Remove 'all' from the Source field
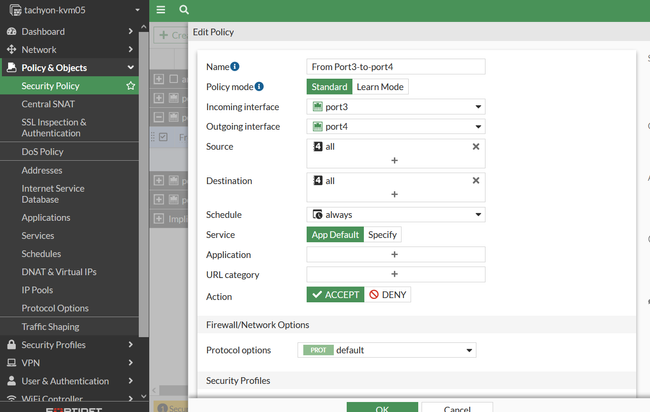The height and width of the screenshot is (412, 650). [476, 146]
